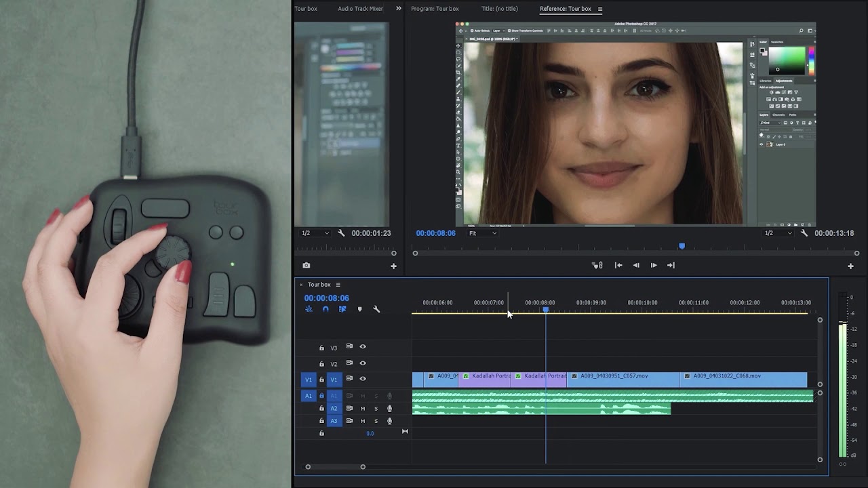The height and width of the screenshot is (488, 868).
Task: Select the Tour box source panel tab
Action: 306,9
